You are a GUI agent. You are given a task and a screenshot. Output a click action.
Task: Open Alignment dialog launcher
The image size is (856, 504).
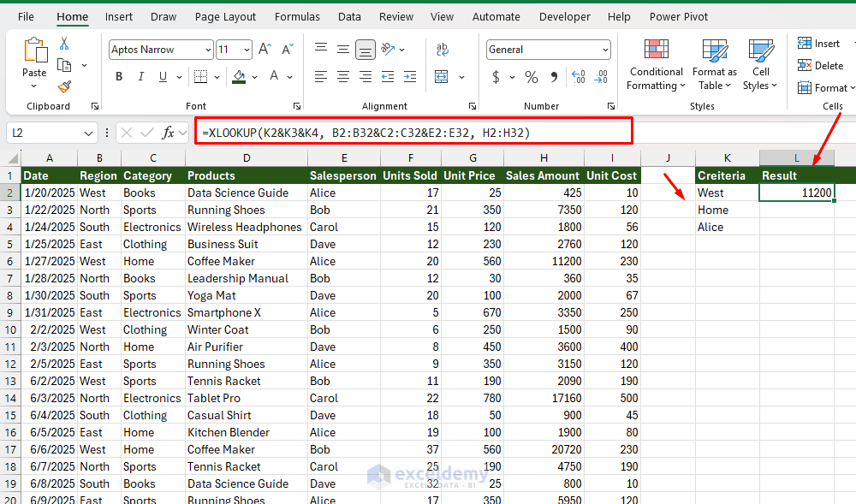tap(473, 106)
